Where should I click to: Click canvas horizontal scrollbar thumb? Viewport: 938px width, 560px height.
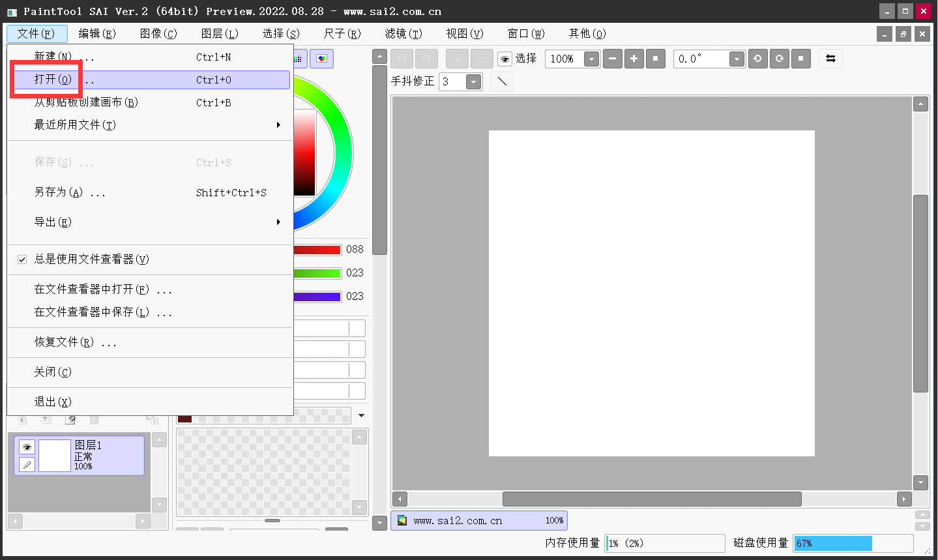(652, 499)
